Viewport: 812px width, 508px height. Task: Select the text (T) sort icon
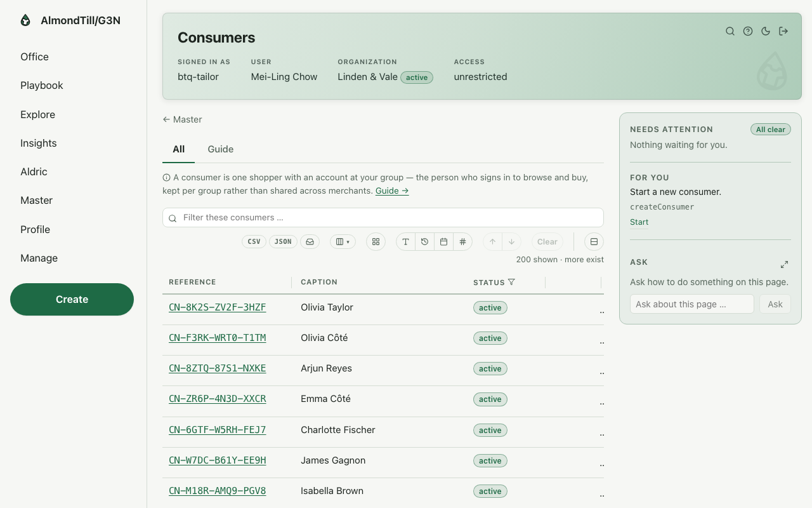click(406, 242)
